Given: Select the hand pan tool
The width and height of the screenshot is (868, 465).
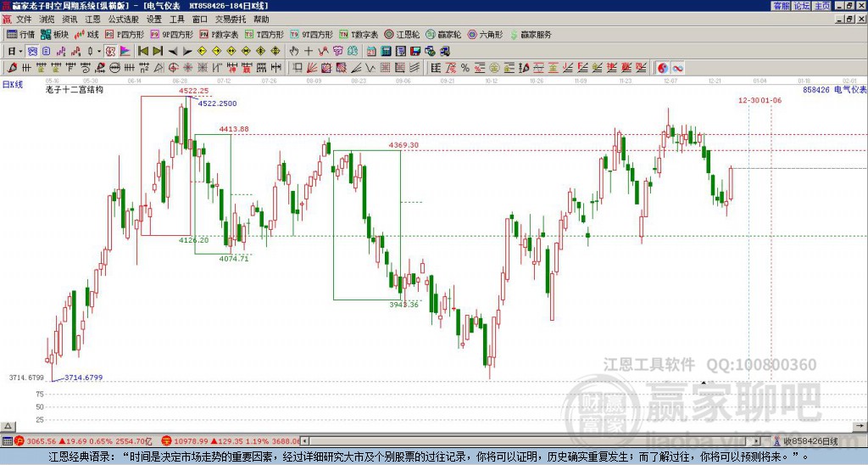Looking at the screenshot, I should pos(294,52).
